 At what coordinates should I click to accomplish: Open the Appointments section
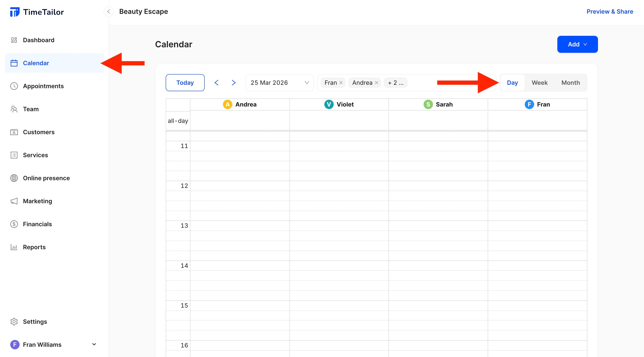pos(43,86)
